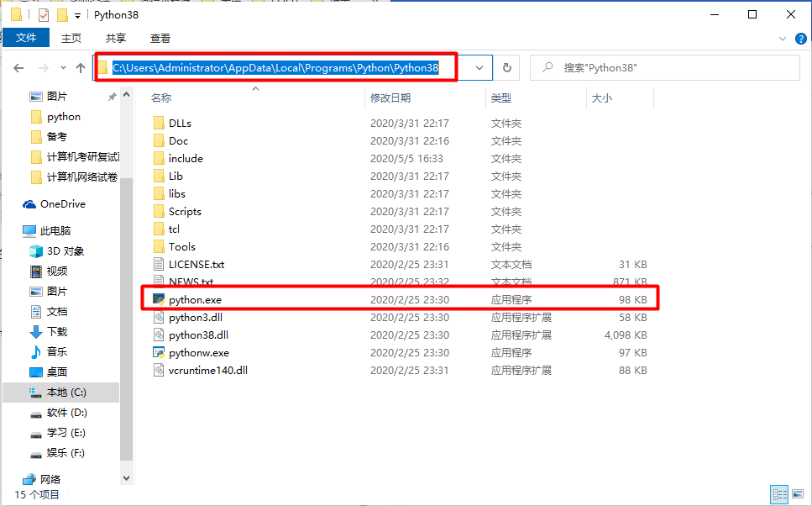Open Customize Quick Access Toolbar dropdown
812x506 pixels.
coord(78,16)
